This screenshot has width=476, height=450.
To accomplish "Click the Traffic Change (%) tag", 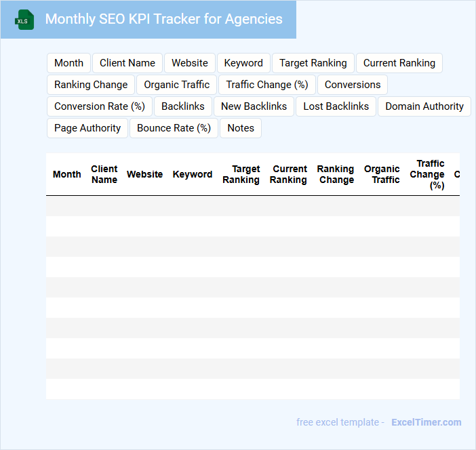I will (267, 85).
